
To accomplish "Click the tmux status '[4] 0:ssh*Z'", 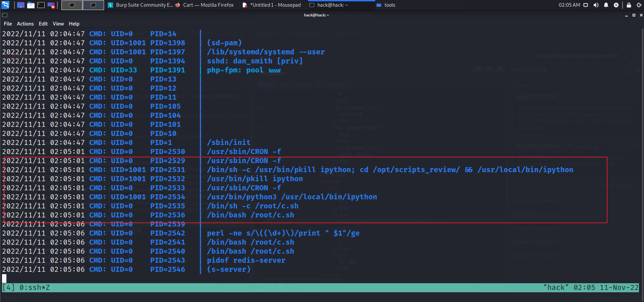I will [26, 288].
